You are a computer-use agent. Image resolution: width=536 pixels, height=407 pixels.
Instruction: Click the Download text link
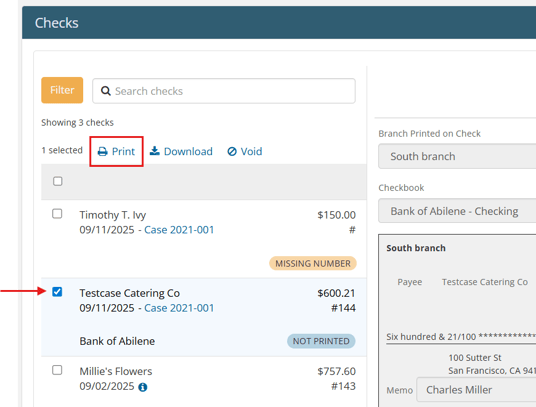pyautogui.click(x=188, y=151)
